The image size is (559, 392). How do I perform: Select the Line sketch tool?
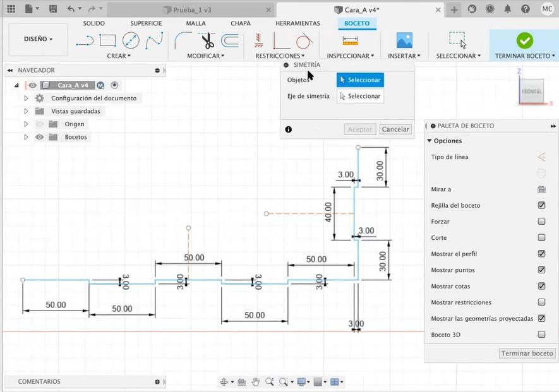pos(85,40)
